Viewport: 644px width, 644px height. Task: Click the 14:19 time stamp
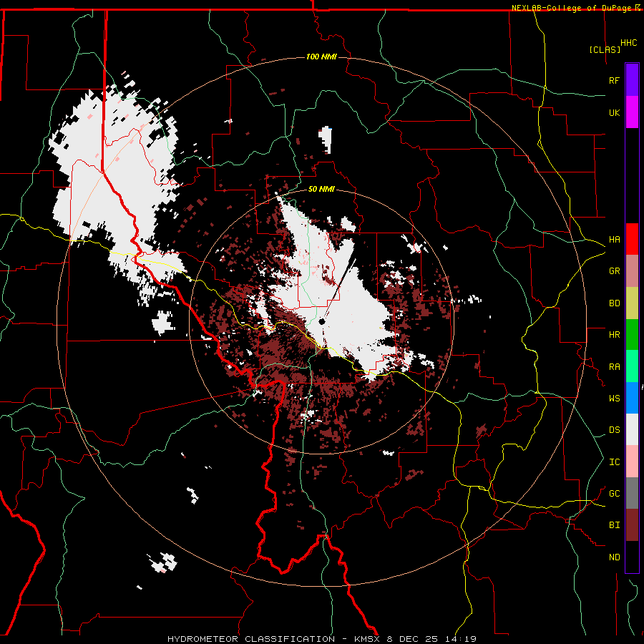point(462,639)
